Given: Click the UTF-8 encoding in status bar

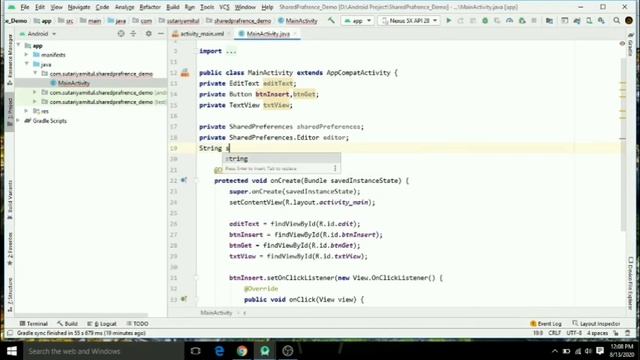Looking at the screenshot, I should (x=573, y=333).
